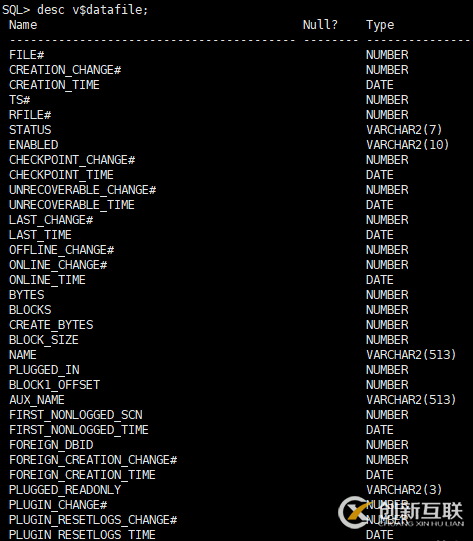This screenshot has height=541, width=473.
Task: Click VARCHAR2(513) type beside NAME
Action: [x=411, y=355]
